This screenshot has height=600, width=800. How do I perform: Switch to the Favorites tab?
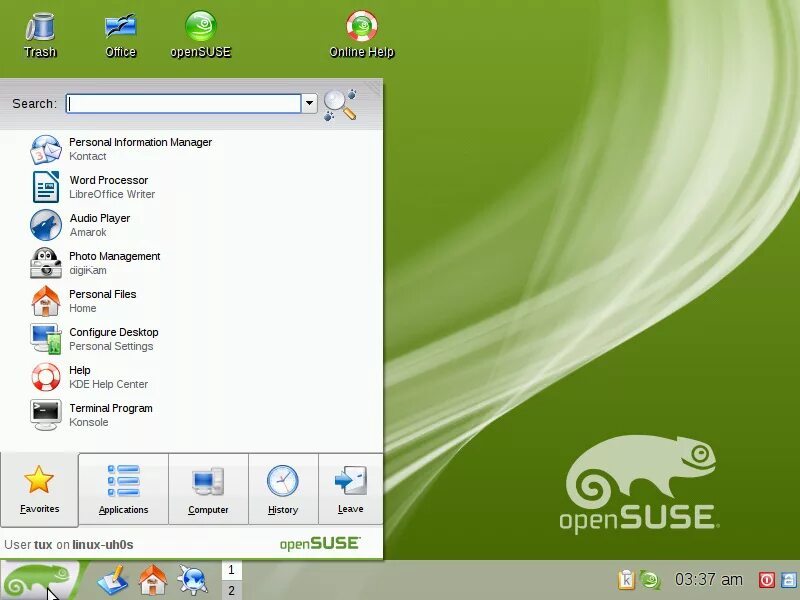click(39, 489)
